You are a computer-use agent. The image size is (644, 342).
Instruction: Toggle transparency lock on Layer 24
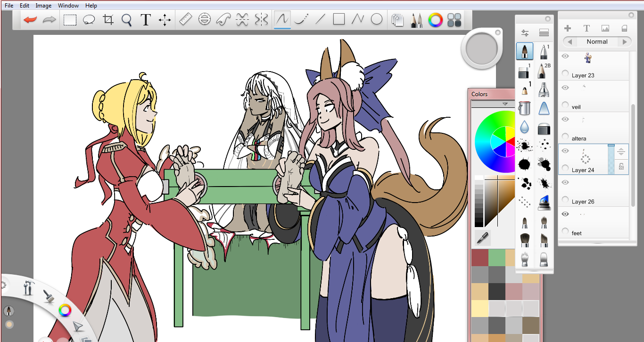621,166
